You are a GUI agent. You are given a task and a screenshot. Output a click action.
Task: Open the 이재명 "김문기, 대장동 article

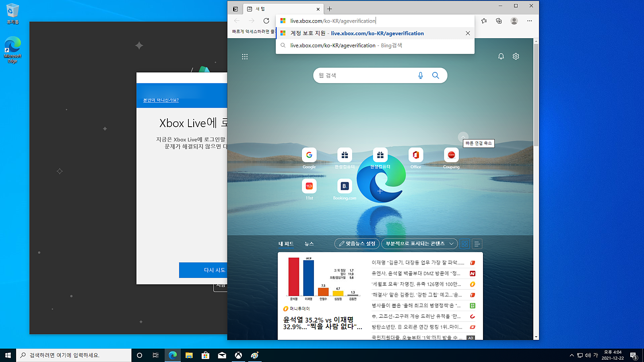418,263
